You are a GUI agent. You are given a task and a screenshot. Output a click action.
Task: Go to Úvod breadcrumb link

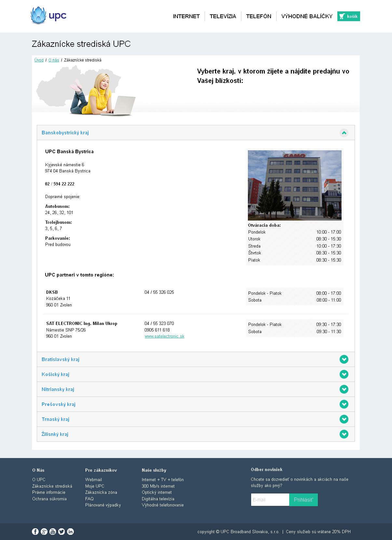pyautogui.click(x=39, y=60)
